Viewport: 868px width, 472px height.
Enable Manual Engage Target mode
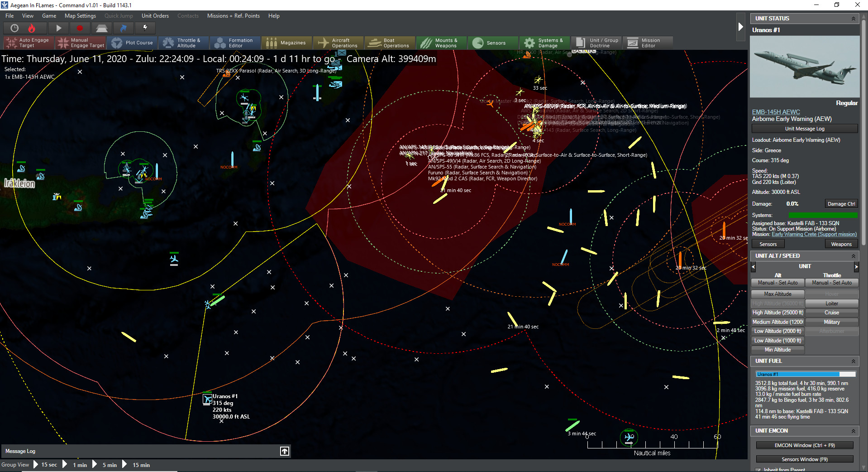pyautogui.click(x=81, y=43)
